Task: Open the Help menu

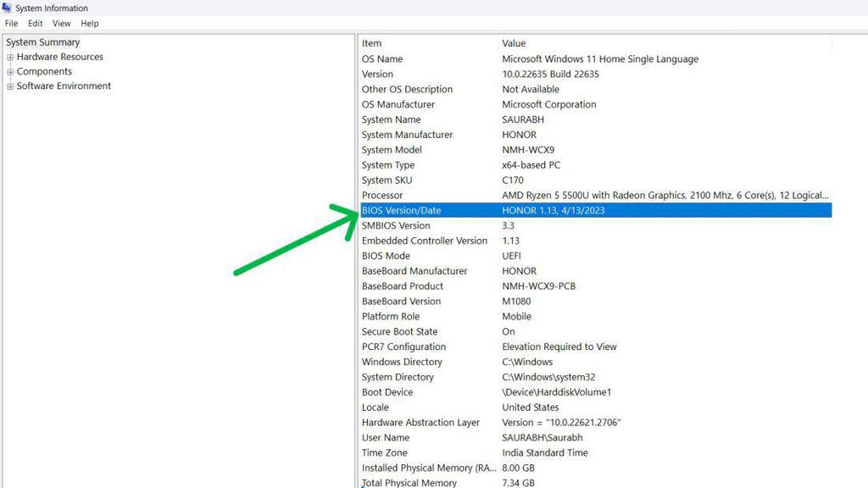Action: [89, 23]
